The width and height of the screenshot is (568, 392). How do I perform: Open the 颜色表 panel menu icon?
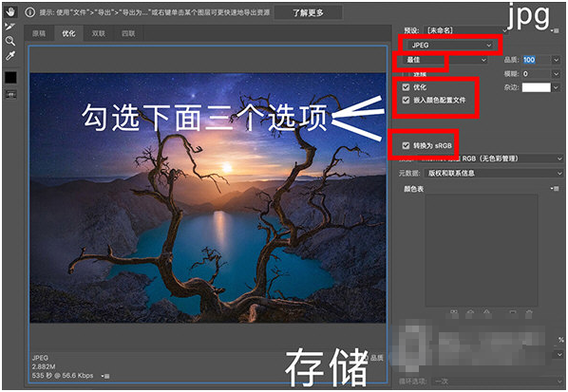[x=555, y=189]
